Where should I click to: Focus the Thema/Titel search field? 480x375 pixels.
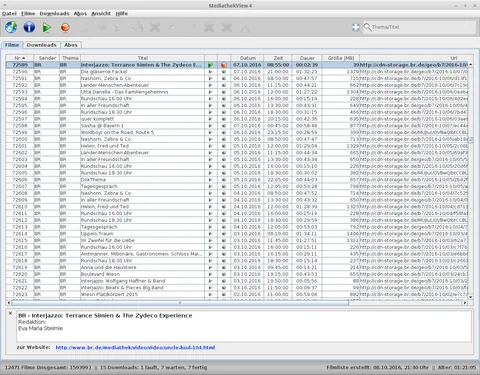pos(419,27)
